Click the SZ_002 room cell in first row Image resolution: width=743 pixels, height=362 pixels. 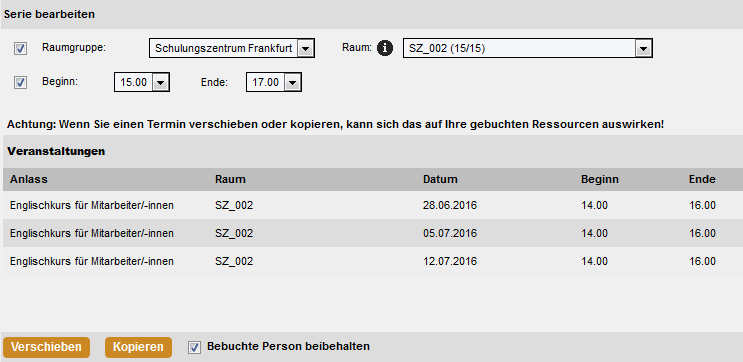click(x=234, y=205)
